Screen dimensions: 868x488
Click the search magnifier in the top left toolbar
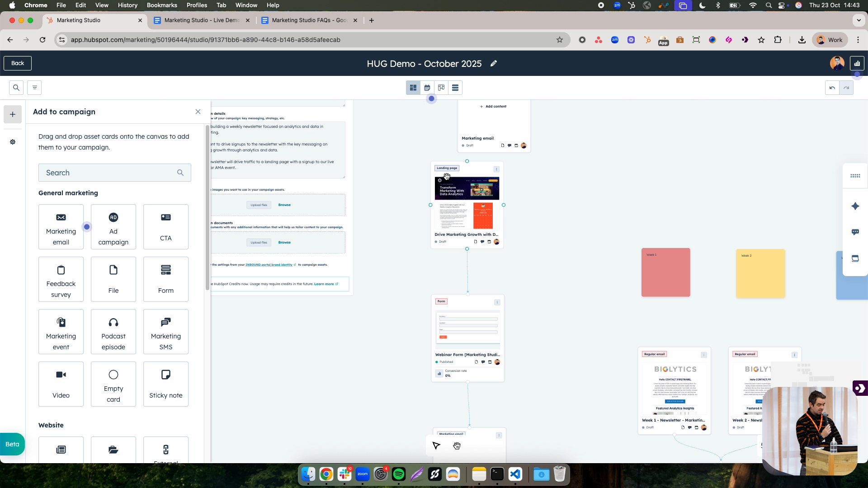click(15, 87)
